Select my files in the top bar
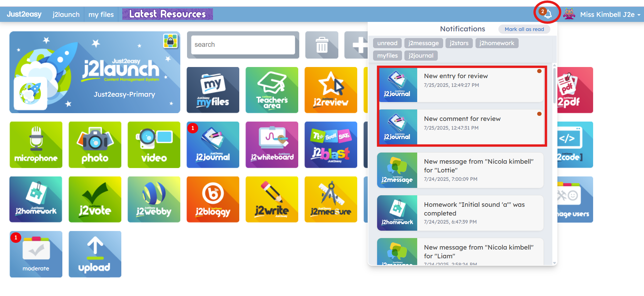 101,14
